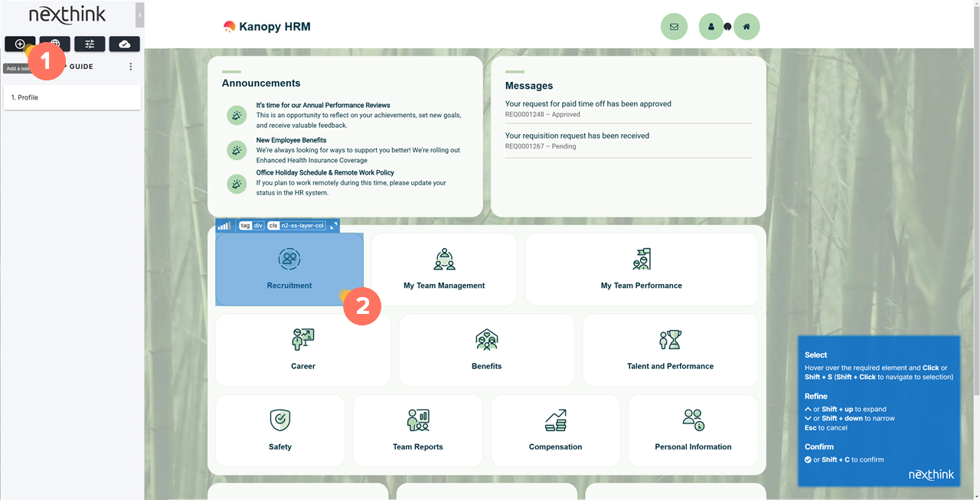Click the user profile icon in header
Screen dimensions: 980x500
pyautogui.click(x=711, y=27)
